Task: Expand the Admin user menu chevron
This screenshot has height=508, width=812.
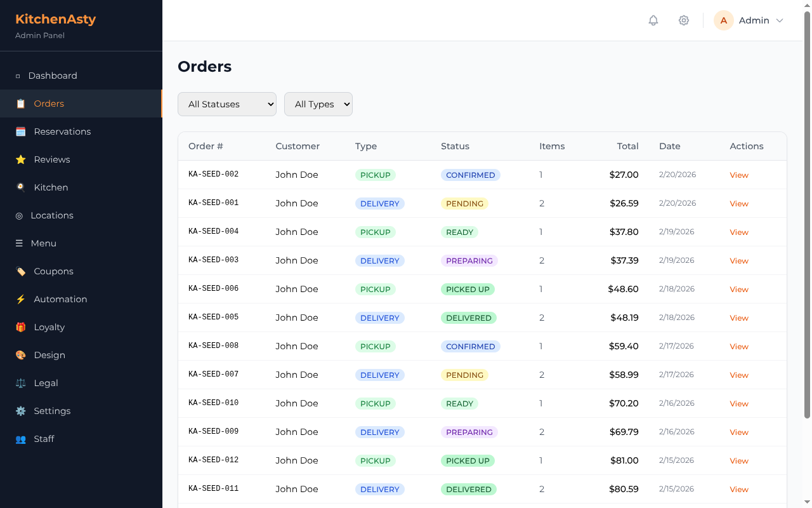Action: (780, 20)
